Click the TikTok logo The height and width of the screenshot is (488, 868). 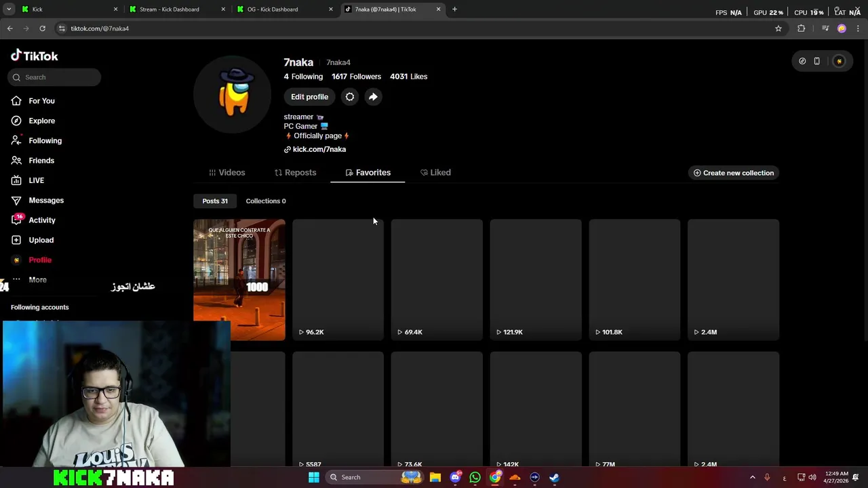pos(34,56)
